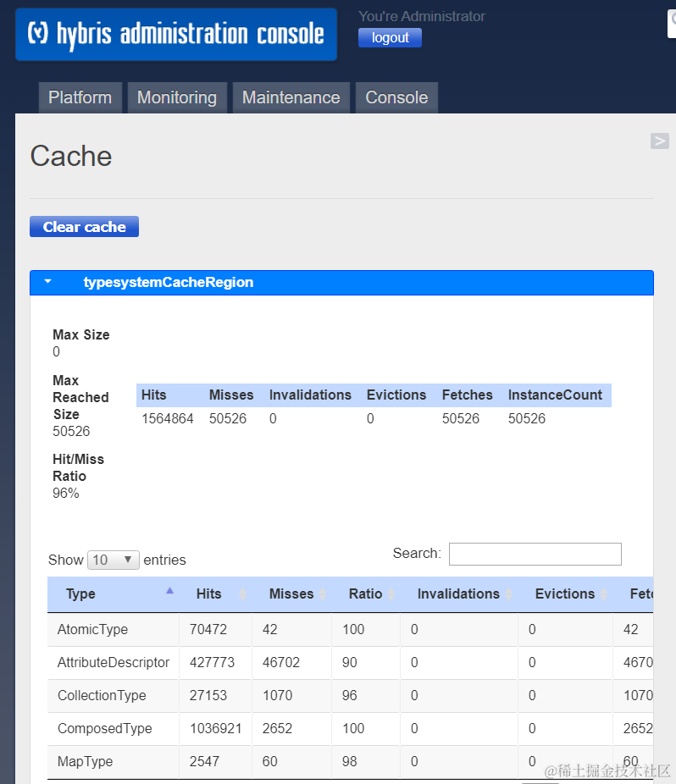The height and width of the screenshot is (784, 676).
Task: Select the AtomicType row label
Action: click(92, 629)
